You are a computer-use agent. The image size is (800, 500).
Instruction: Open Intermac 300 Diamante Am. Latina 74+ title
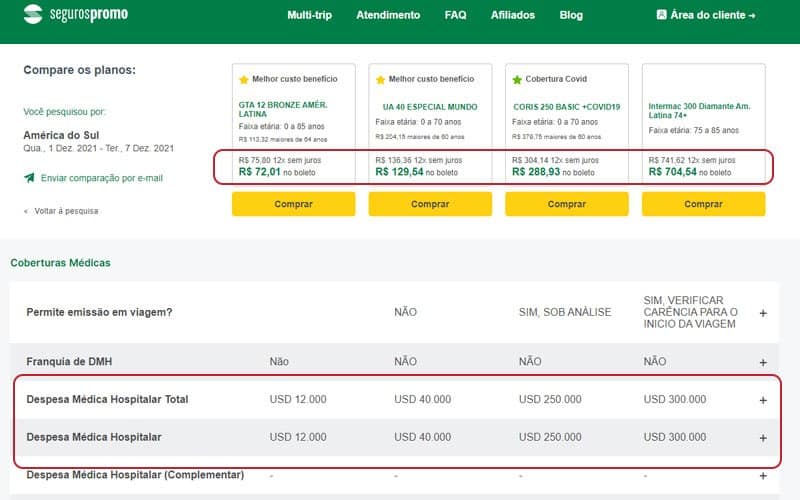pos(699,111)
